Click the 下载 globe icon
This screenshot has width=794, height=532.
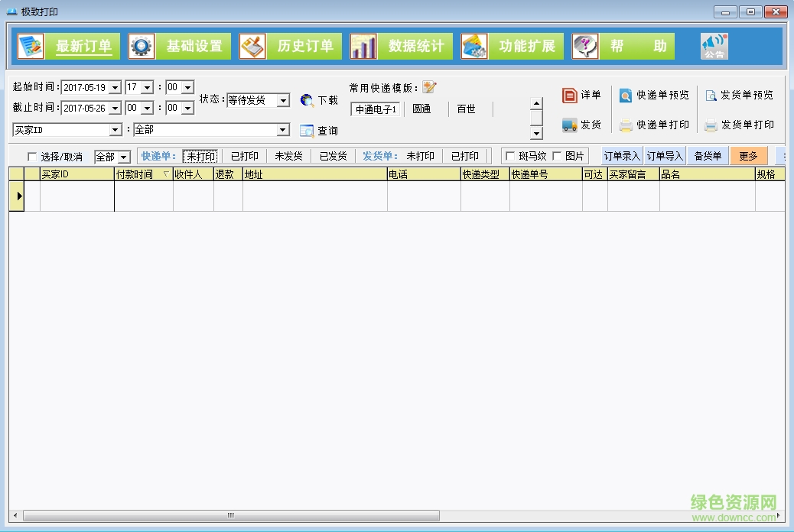307,100
